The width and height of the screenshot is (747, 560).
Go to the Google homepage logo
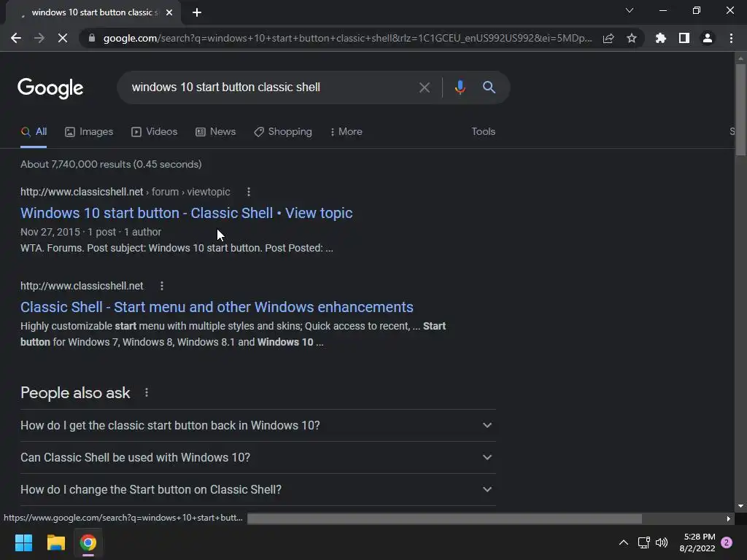(x=50, y=87)
